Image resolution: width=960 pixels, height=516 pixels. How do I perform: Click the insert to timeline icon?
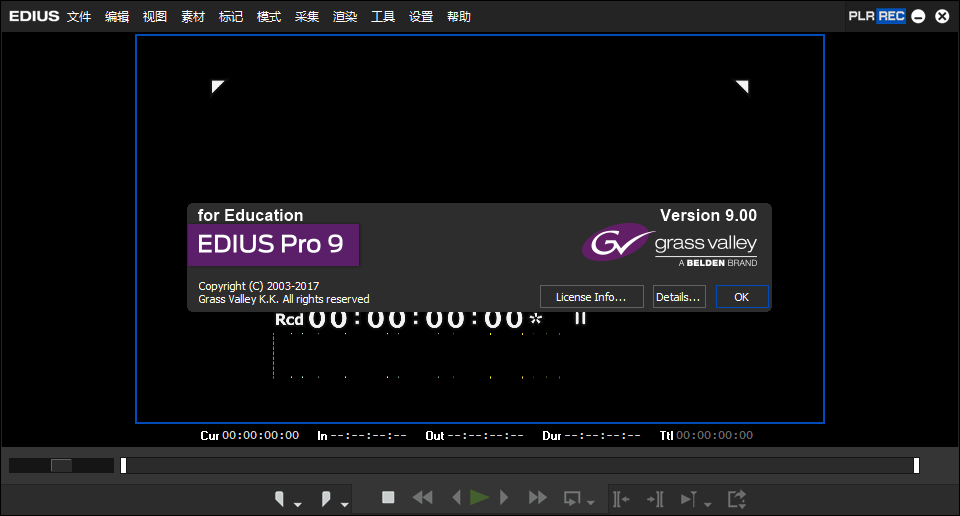tap(621, 499)
